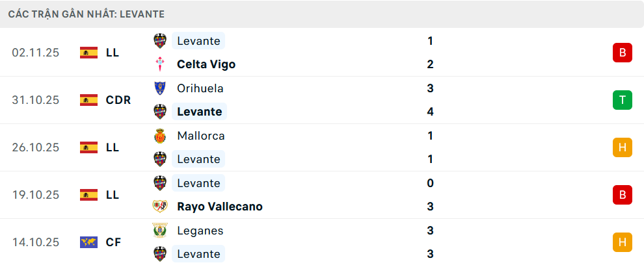Screen dimensions: 644x265
Task: Click the Leganes club crest
Action: (159, 231)
